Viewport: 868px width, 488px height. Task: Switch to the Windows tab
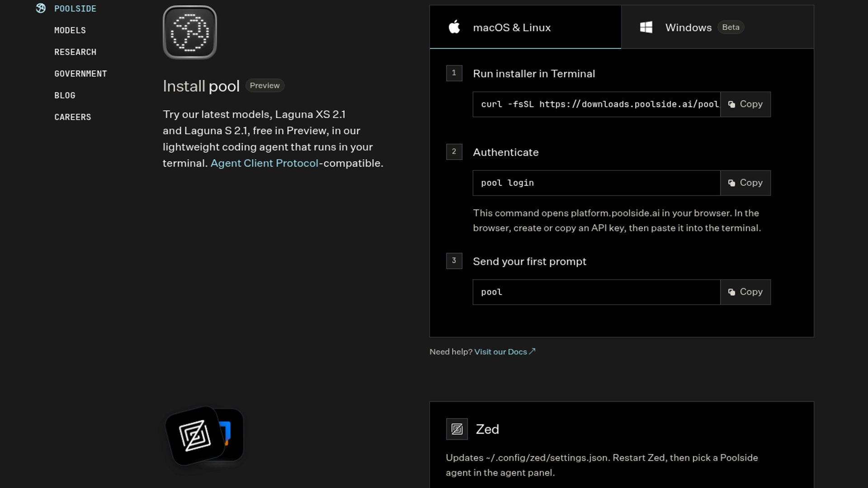pyautogui.click(x=717, y=27)
